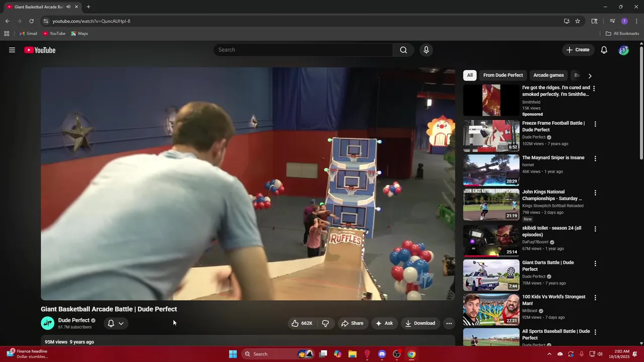The image size is (644, 362).
Task: Select Arcade games filter chip
Action: point(548,75)
